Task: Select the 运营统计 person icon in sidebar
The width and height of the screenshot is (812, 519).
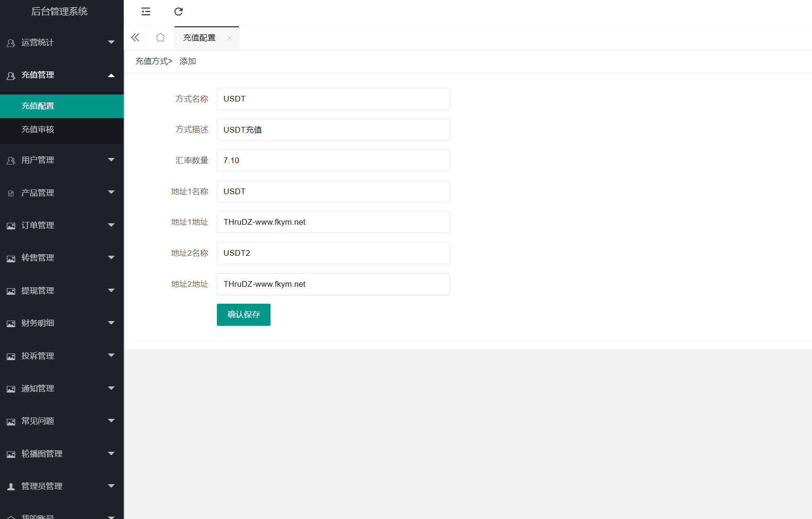Action: (x=10, y=42)
